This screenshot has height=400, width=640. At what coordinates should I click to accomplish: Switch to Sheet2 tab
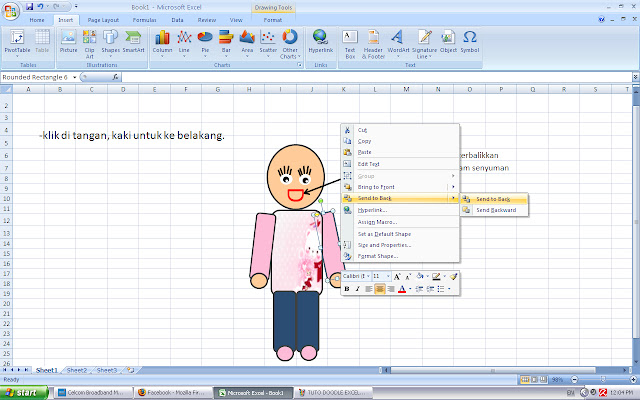77,370
